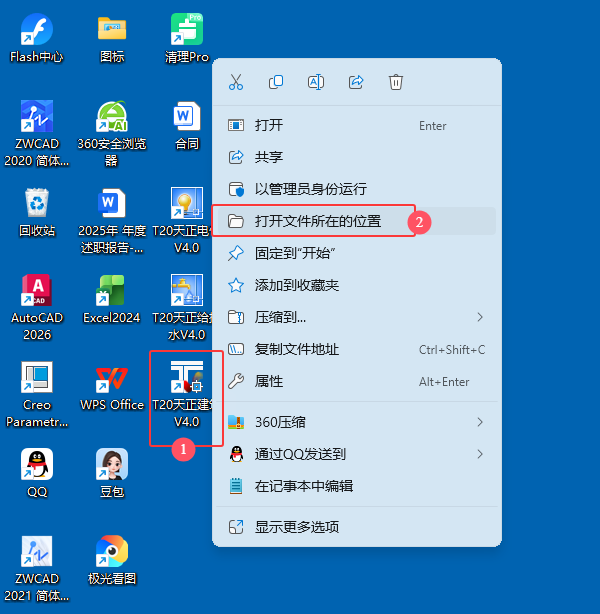This screenshot has height=614, width=600.
Task: Select the 图标 folder on desktop
Action: [112, 38]
